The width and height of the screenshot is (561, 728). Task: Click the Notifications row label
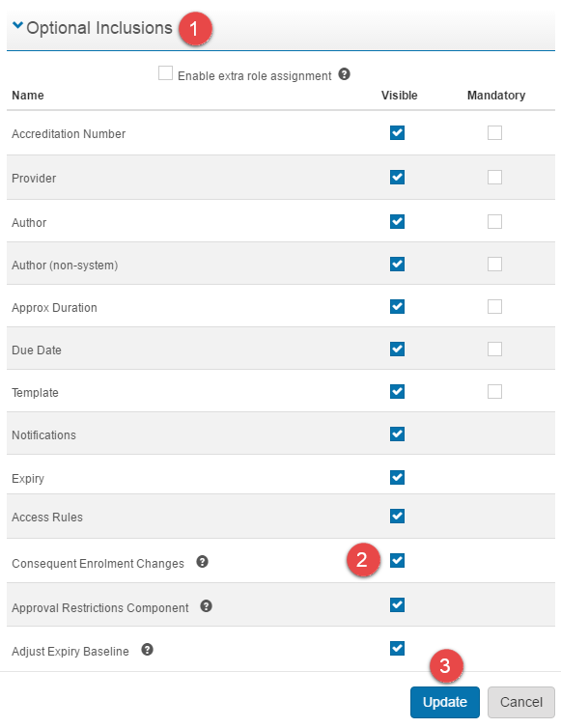[x=44, y=435]
